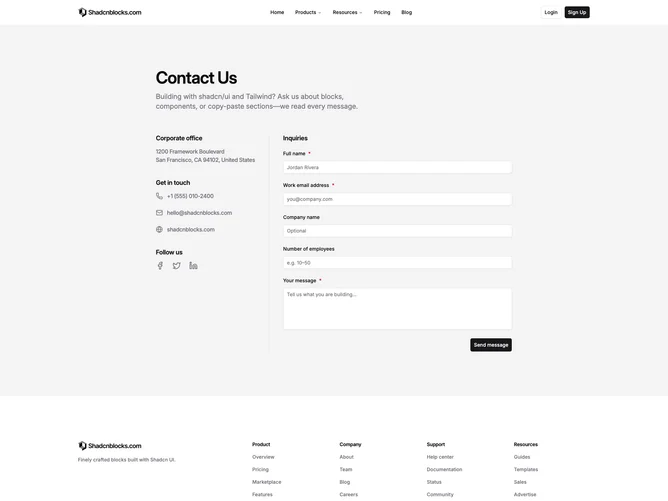Click the +1 (555) 010-2400 phone link
This screenshot has width=668, height=501.
point(190,196)
